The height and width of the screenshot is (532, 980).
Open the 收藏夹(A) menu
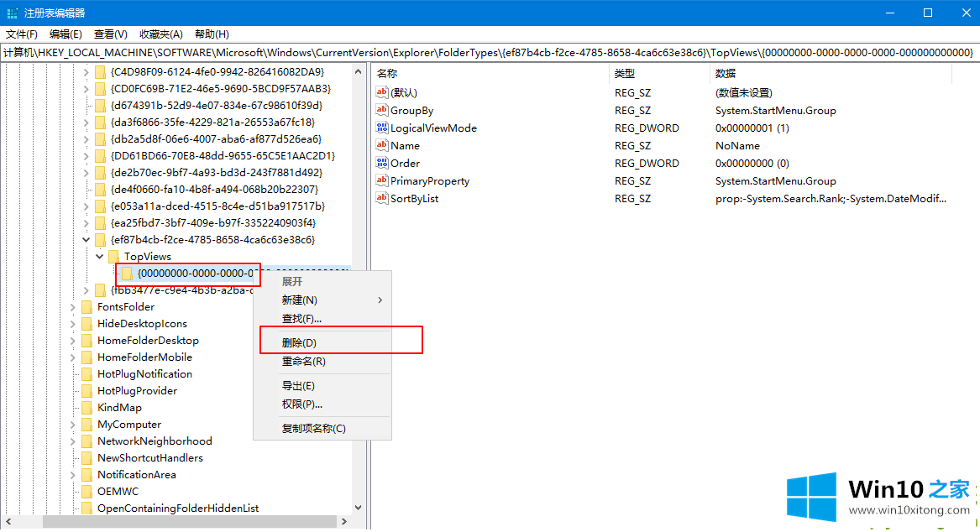[x=161, y=34]
